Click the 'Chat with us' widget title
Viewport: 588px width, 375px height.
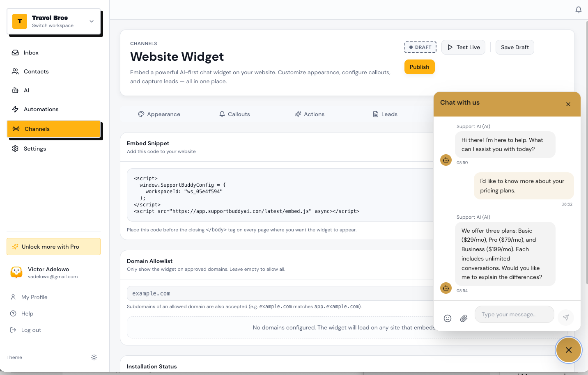(460, 103)
